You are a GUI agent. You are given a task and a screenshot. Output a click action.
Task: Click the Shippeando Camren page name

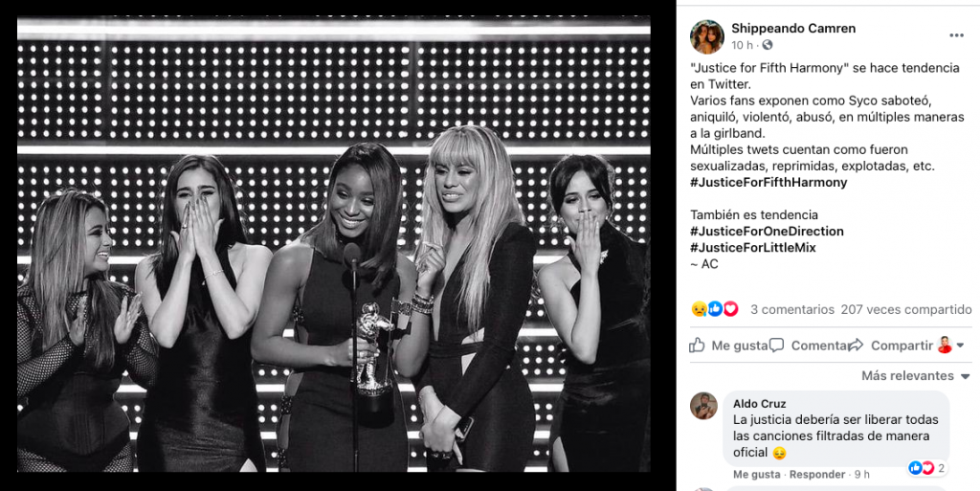(793, 28)
